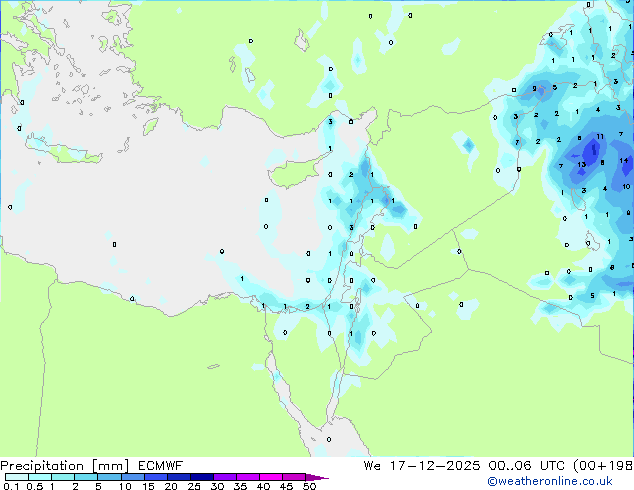Click the "(00+198" forecast offset text
The width and height of the screenshot is (634, 490).
click(603, 466)
